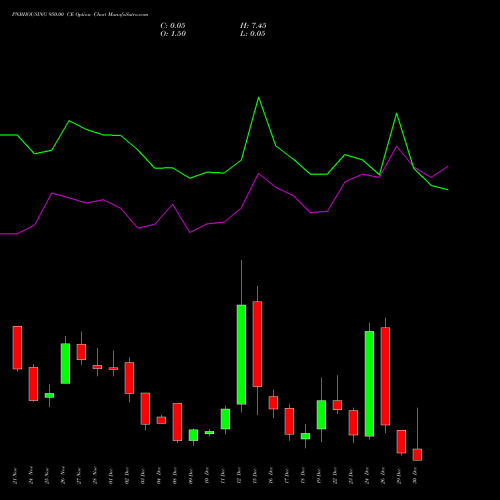Click the red candle for 26 Dec
Viewport: 500px width, 500px height.
pos(385,376)
